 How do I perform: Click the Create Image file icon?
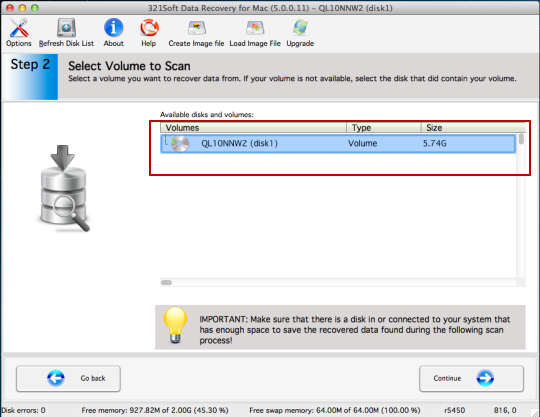click(x=197, y=28)
